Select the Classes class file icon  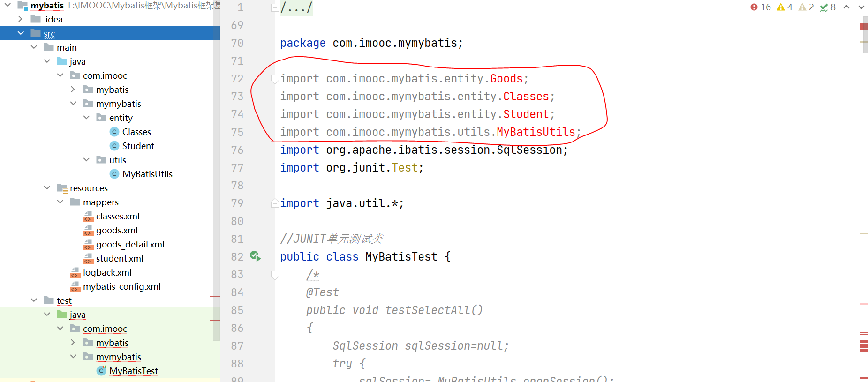tap(114, 132)
